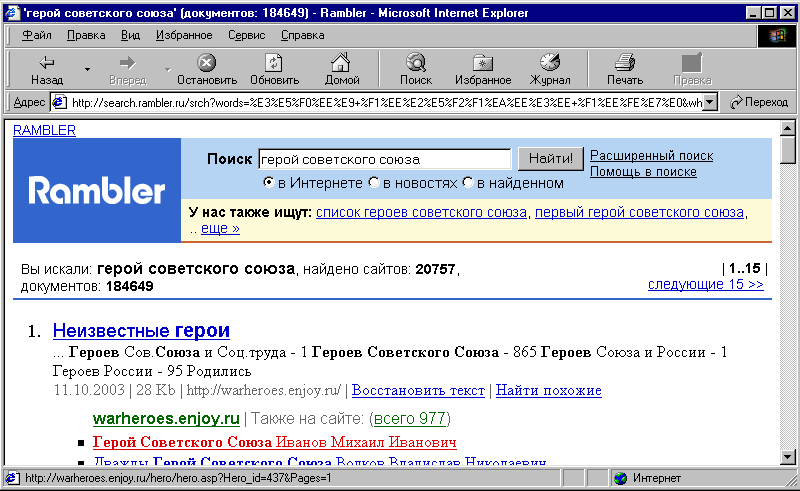The image size is (800, 491).
Task: Click the document count '184649'
Action: (130, 286)
